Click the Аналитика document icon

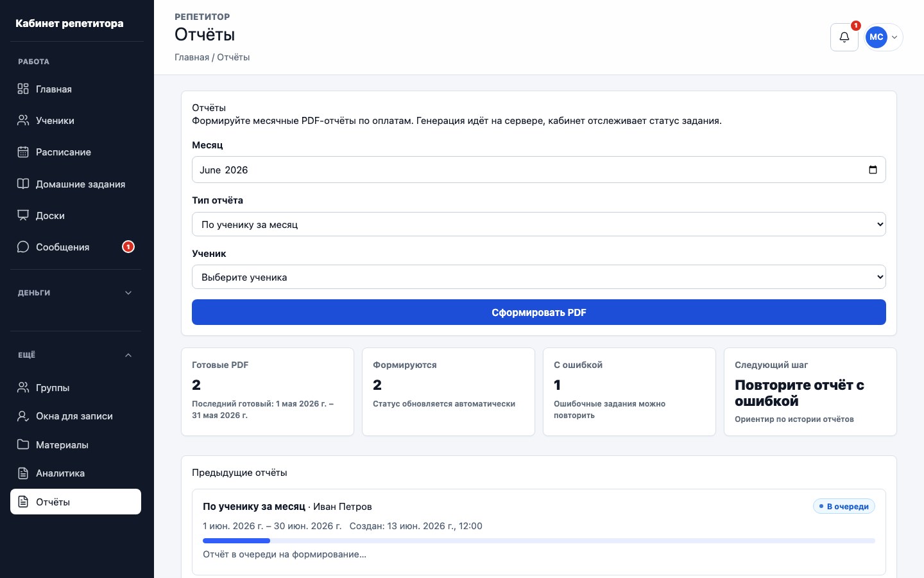coord(23,473)
